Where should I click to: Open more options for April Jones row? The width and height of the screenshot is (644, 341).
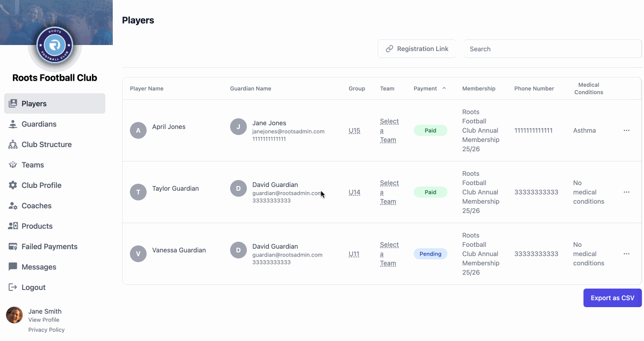click(626, 130)
